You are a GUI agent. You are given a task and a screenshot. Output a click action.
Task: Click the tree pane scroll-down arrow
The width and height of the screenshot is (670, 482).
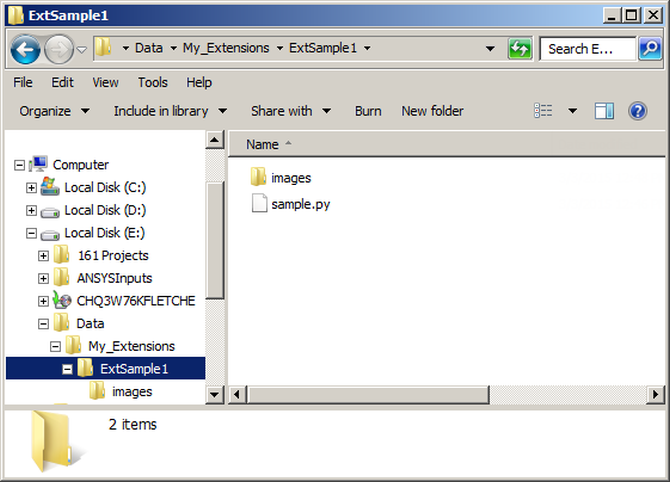click(215, 394)
